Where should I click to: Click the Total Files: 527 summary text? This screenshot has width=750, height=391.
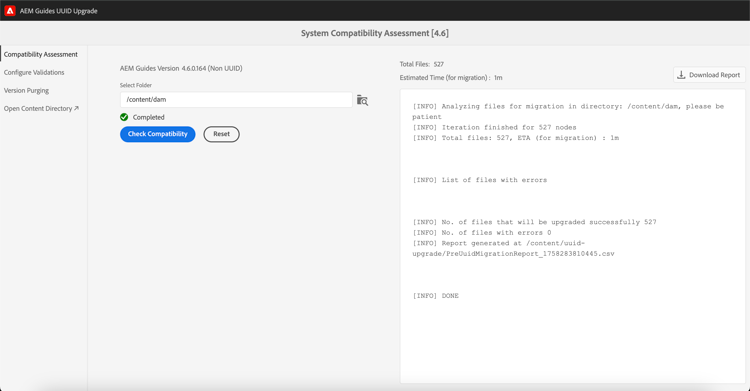point(421,64)
